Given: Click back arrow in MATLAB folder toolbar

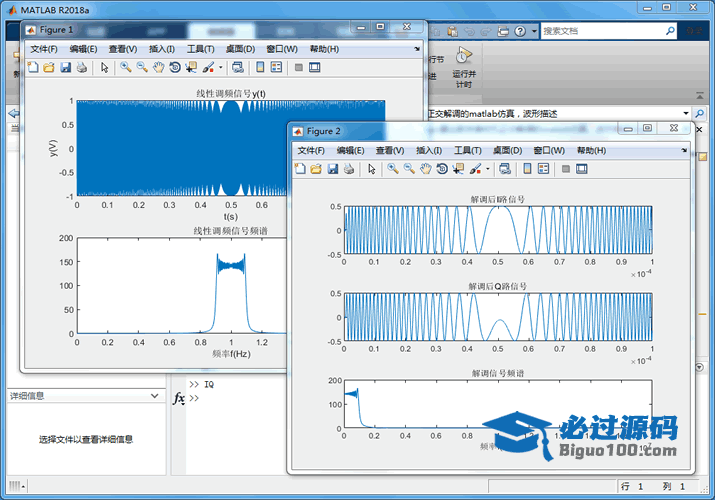Looking at the screenshot, I should click(x=14, y=113).
